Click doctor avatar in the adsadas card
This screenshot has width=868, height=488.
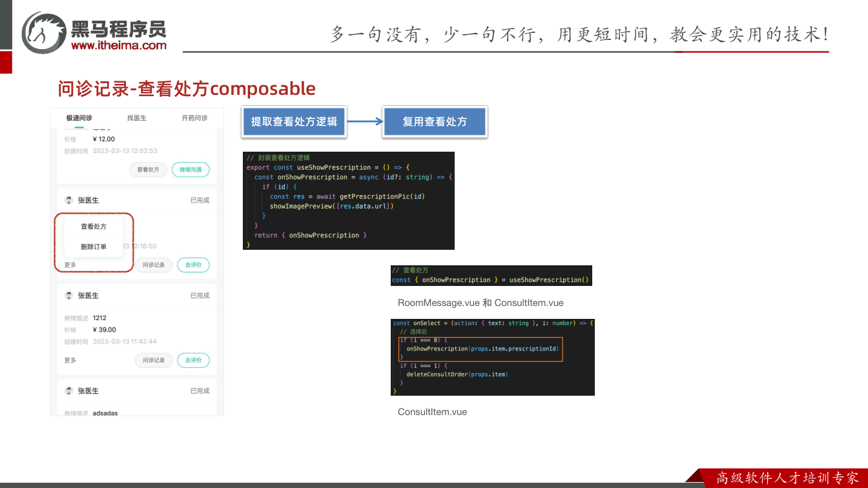click(x=69, y=391)
